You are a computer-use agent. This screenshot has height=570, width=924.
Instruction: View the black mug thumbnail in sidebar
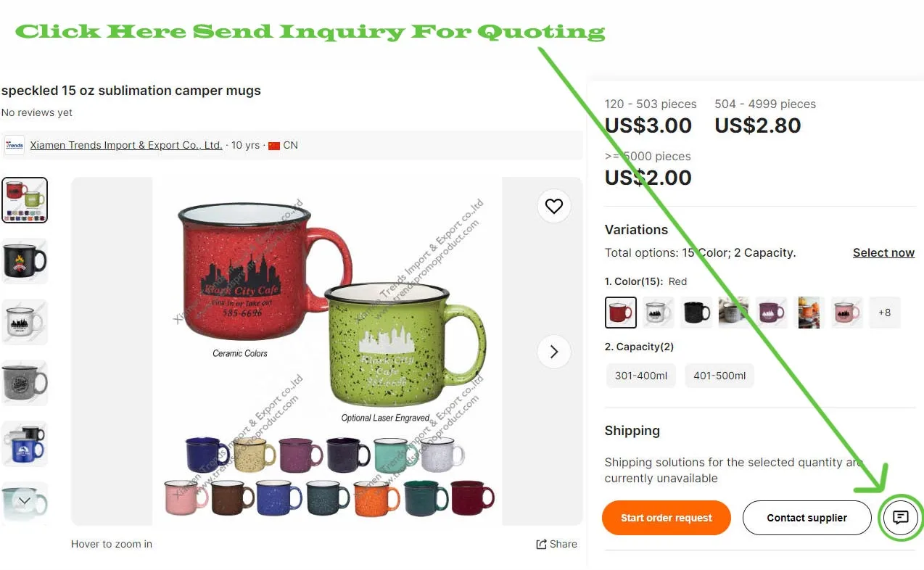tap(24, 261)
